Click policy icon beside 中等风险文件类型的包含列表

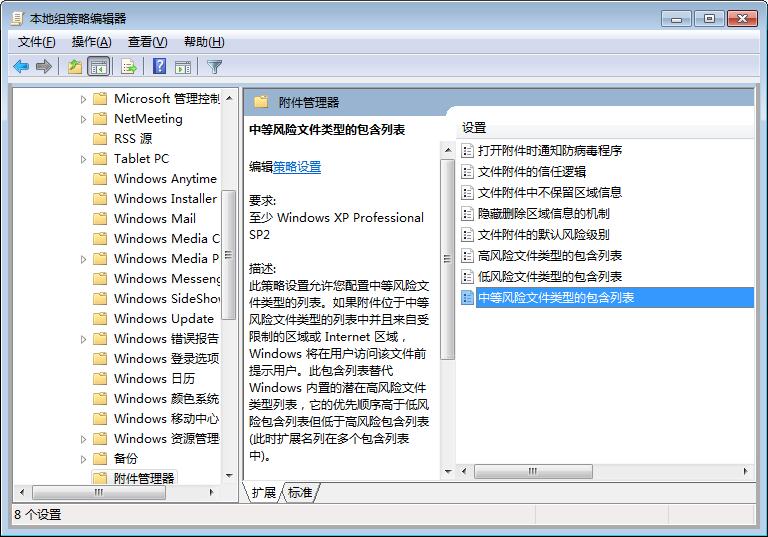pos(467,297)
